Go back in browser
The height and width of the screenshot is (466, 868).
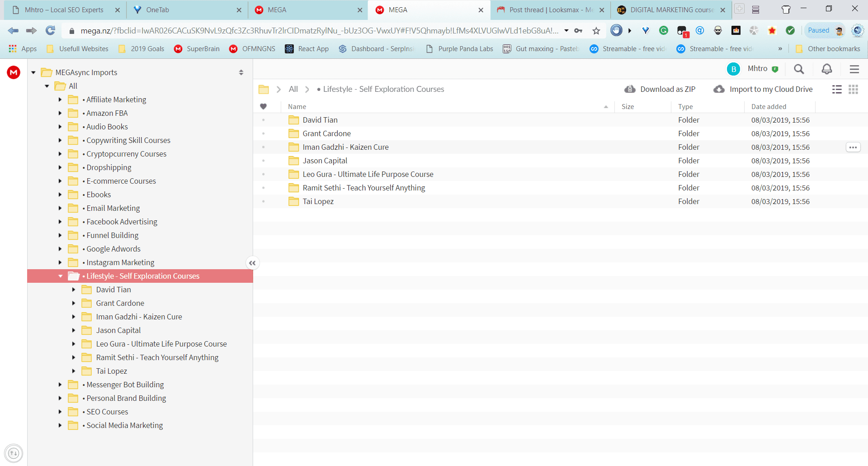pos(13,30)
